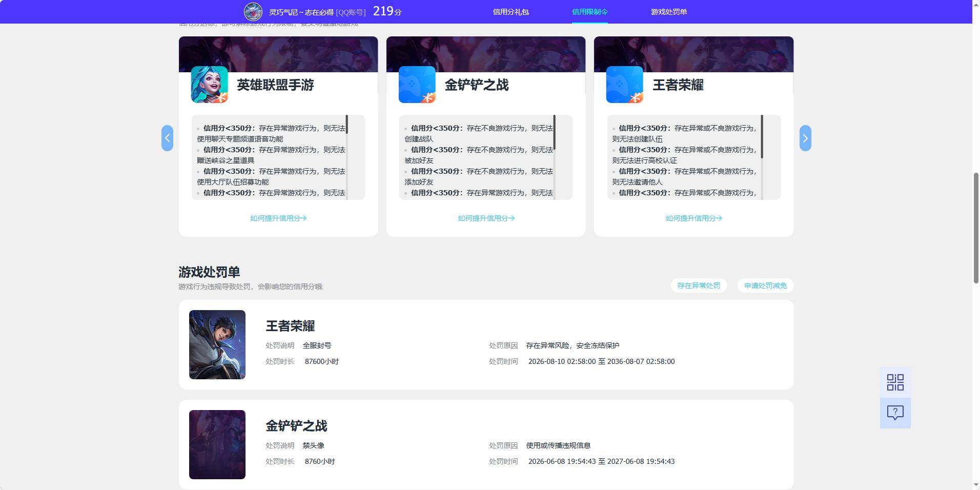
Task: Click the page scrollbar up arrow
Action: click(x=976, y=4)
